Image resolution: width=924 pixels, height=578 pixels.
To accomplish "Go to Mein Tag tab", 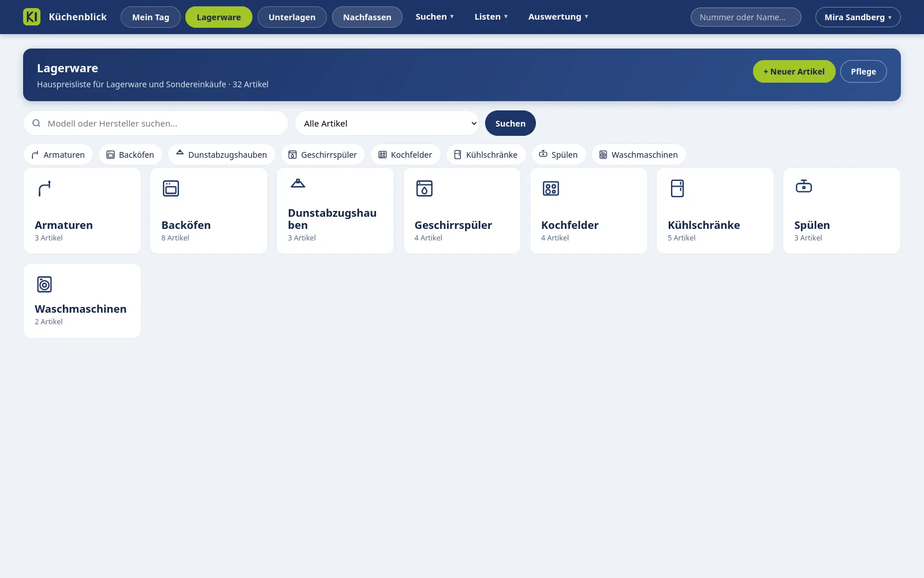I will 151,17.
